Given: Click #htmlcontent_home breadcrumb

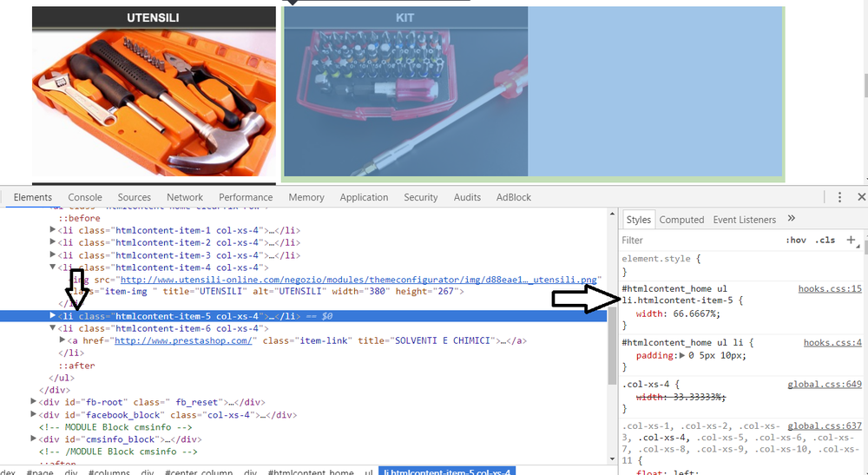Looking at the screenshot, I should pyautogui.click(x=311, y=472).
